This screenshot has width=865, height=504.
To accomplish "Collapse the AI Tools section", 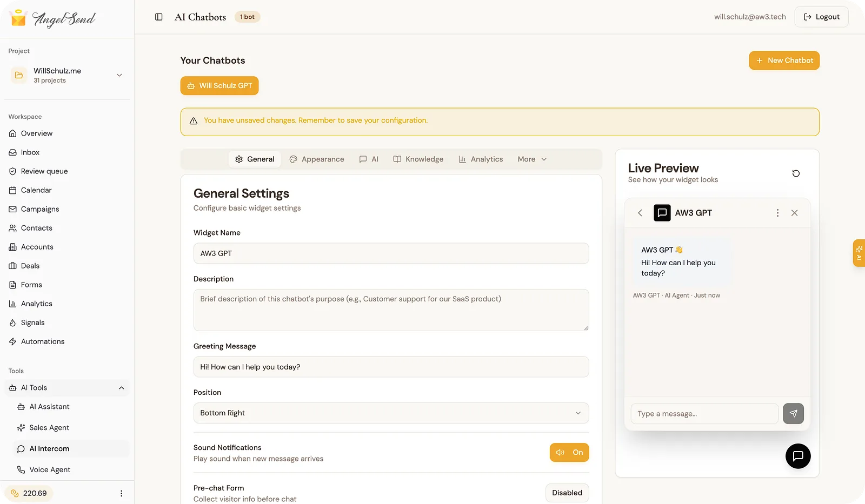I will pos(67,388).
